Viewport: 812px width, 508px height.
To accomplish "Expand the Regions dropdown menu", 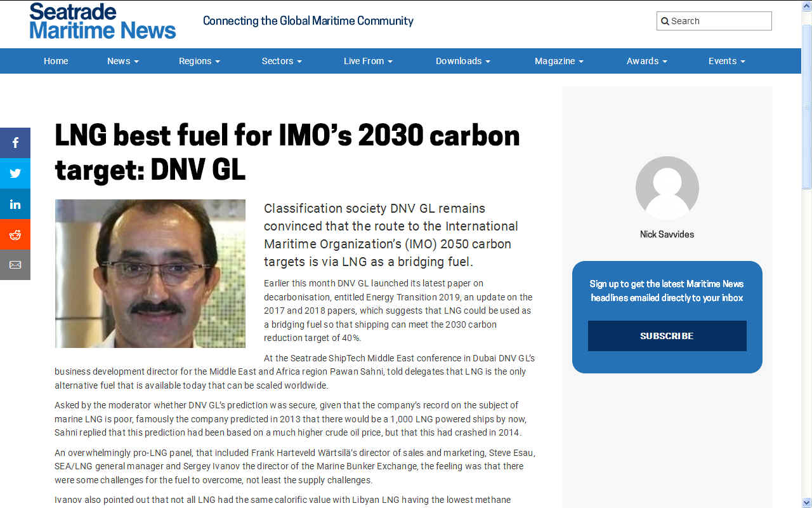I will (199, 61).
